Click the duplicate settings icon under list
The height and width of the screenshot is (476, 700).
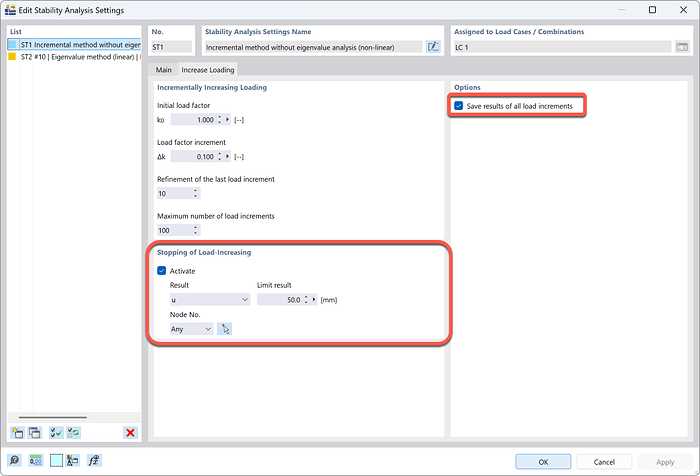point(34,432)
